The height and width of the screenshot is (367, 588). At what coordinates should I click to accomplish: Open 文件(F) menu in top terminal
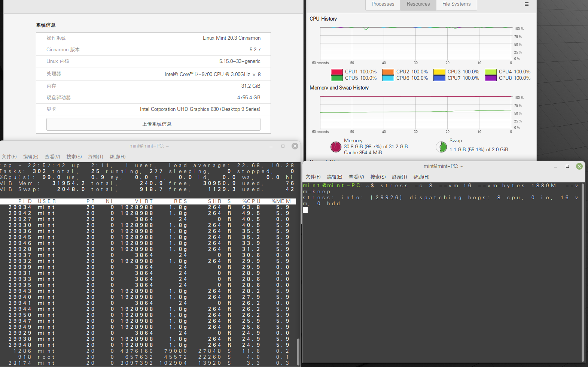[x=9, y=157]
